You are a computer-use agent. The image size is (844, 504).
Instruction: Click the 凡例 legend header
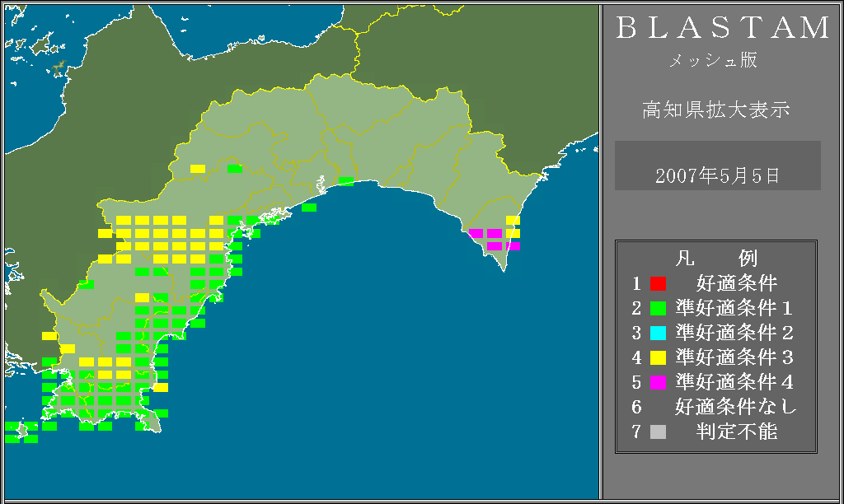click(x=716, y=259)
